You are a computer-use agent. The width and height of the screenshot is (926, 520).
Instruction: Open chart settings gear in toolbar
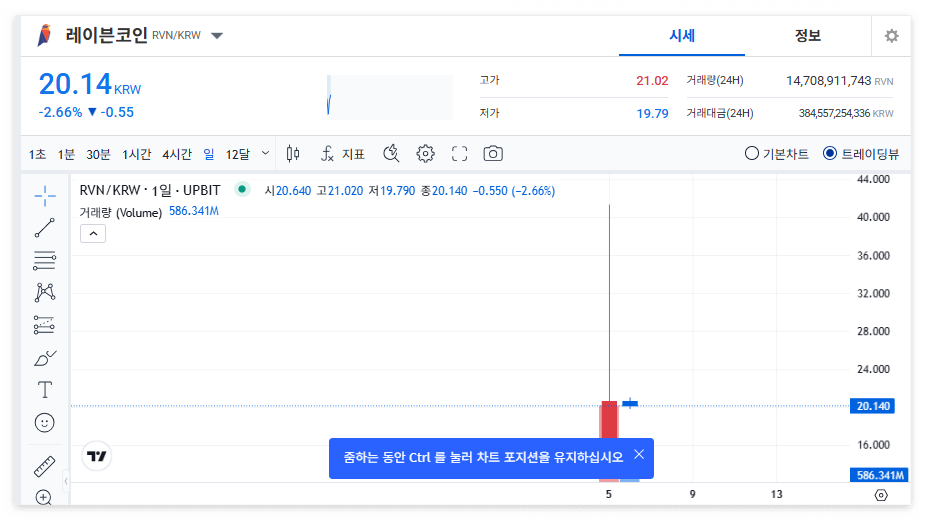point(425,154)
